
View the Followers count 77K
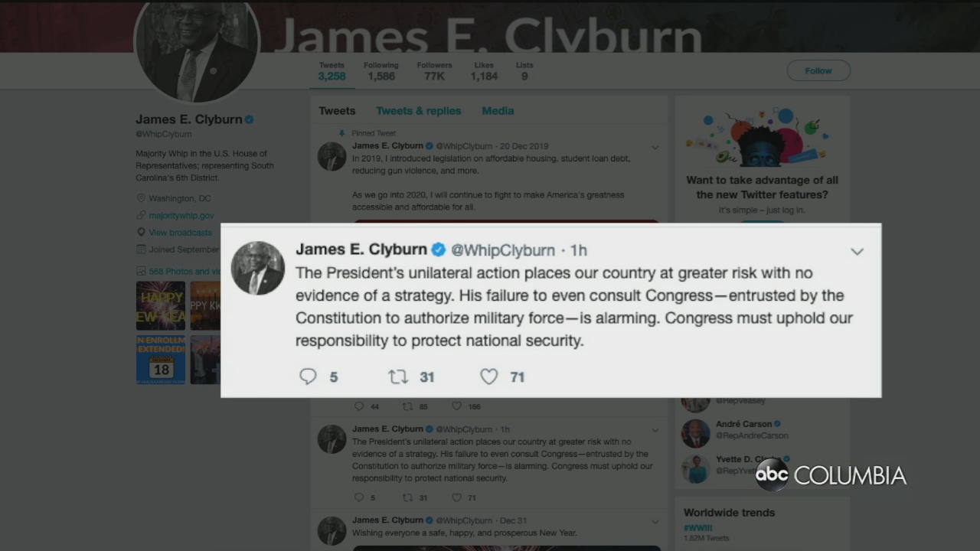click(434, 71)
